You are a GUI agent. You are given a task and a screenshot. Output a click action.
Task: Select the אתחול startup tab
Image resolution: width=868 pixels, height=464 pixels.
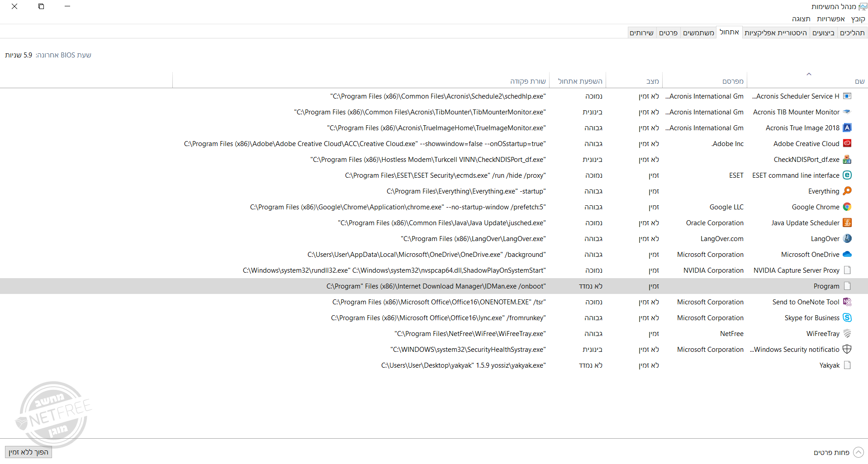point(729,32)
